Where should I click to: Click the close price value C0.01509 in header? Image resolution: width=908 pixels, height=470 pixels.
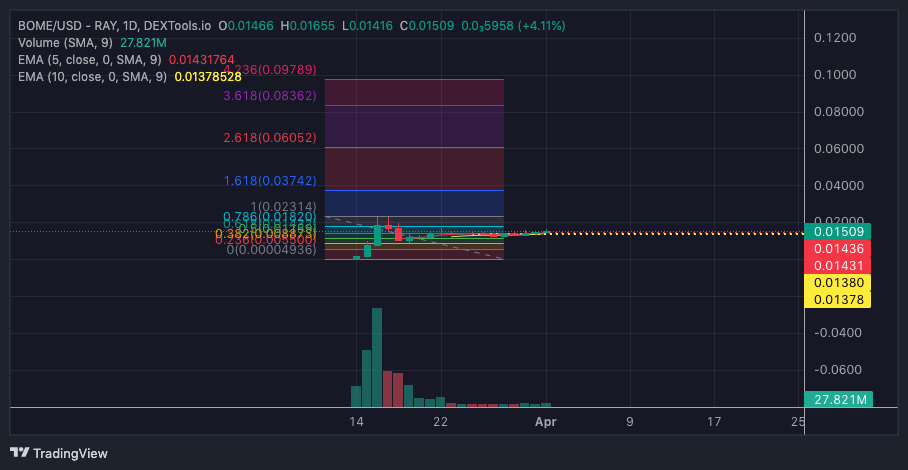click(427, 26)
